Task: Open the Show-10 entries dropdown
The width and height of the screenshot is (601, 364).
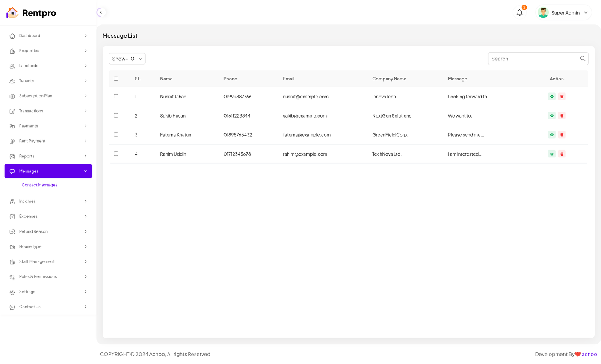Action: pos(127,59)
